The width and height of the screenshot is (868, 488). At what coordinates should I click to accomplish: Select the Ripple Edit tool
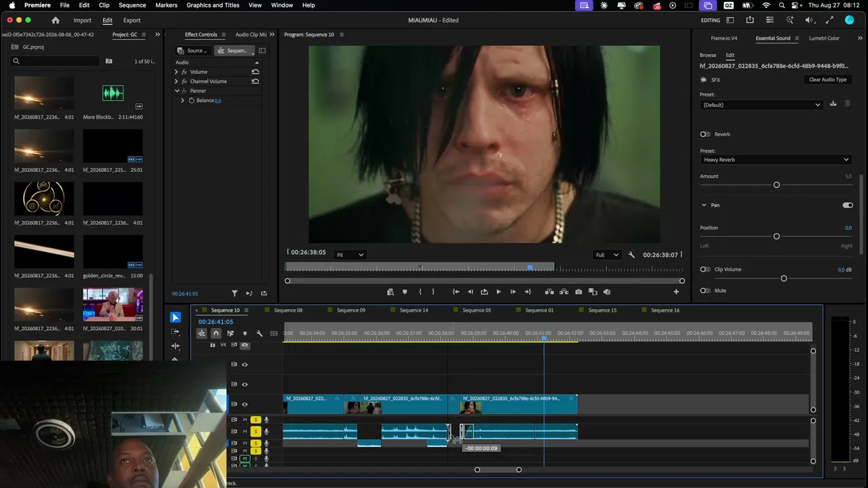pos(176,346)
